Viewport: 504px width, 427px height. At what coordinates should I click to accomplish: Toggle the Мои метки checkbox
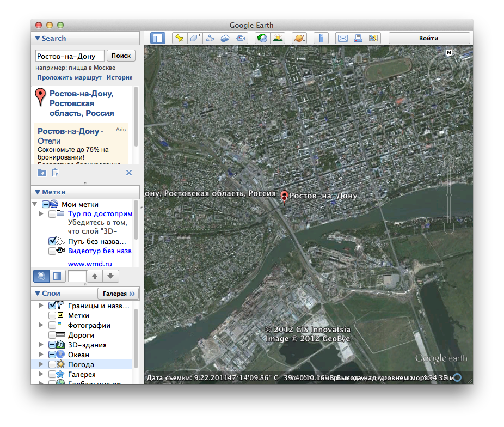pos(46,204)
